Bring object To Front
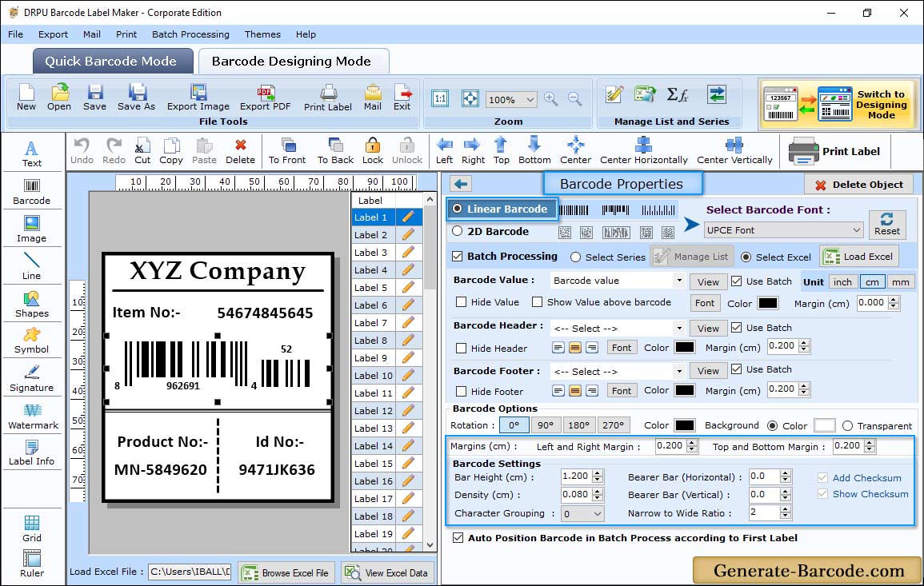Image resolution: width=924 pixels, height=586 pixels. tap(287, 151)
